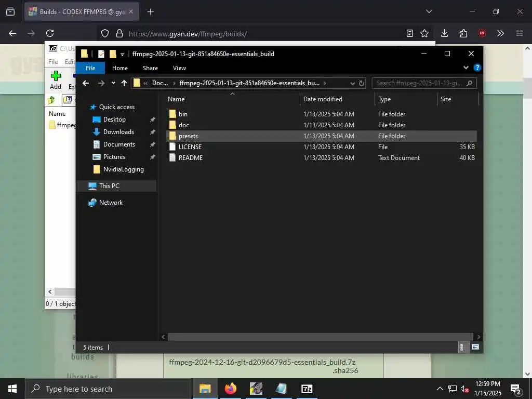Viewport: 532px width, 399px height.
Task: Click the Firefox URL address bar
Action: point(264,34)
